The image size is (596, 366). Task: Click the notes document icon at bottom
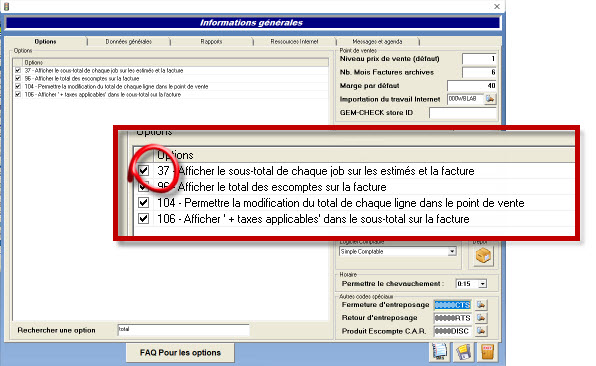point(440,352)
